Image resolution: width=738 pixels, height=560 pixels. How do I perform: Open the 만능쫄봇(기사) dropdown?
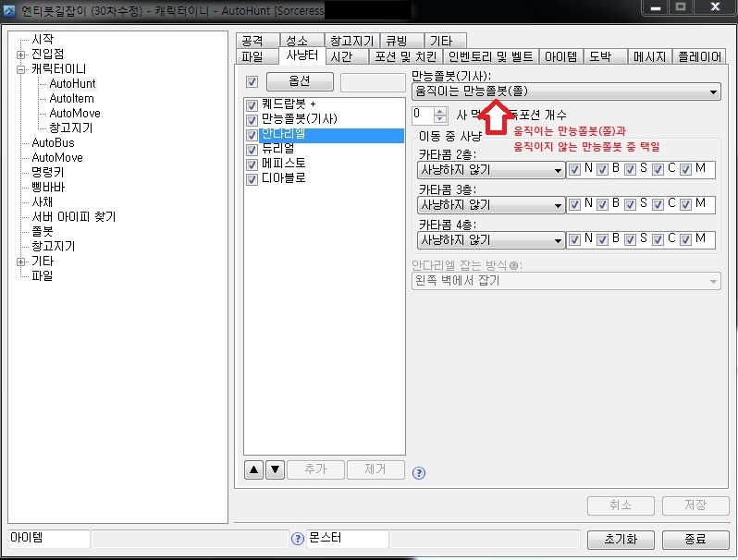coord(566,91)
